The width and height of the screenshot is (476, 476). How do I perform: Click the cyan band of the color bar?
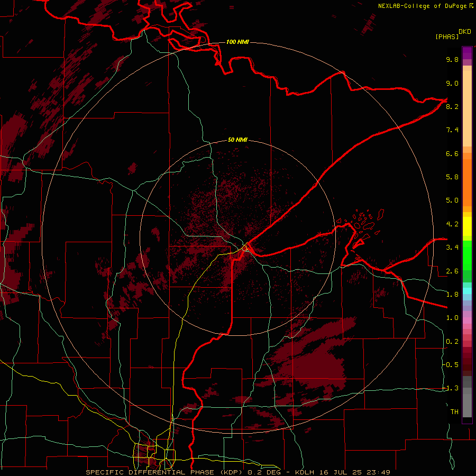pos(467,291)
